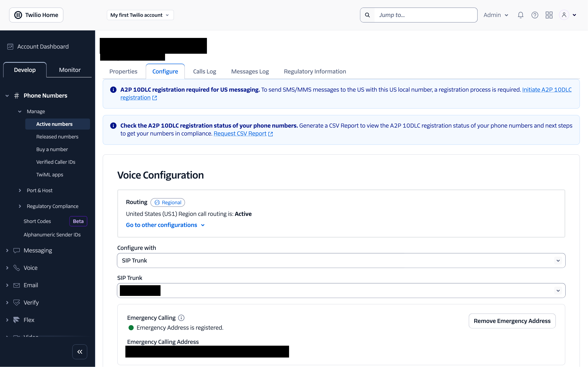Viewport: 588px width, 367px height.
Task: Open the account switcher dropdown
Action: click(x=140, y=15)
